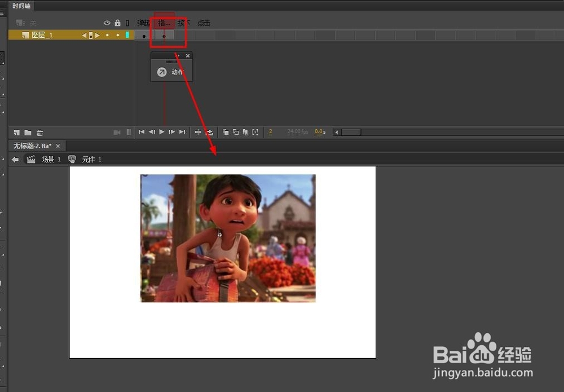Image resolution: width=564 pixels, height=392 pixels.
Task: Step back one frame
Action: click(x=152, y=132)
